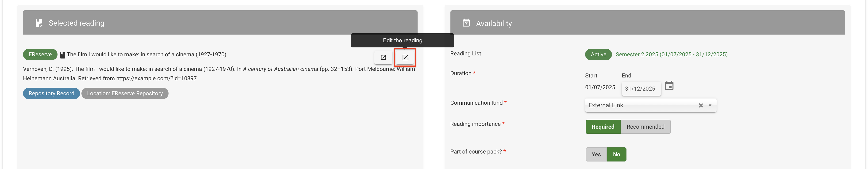Select Yes for part of course pack
The height and width of the screenshot is (169, 868).
point(596,154)
